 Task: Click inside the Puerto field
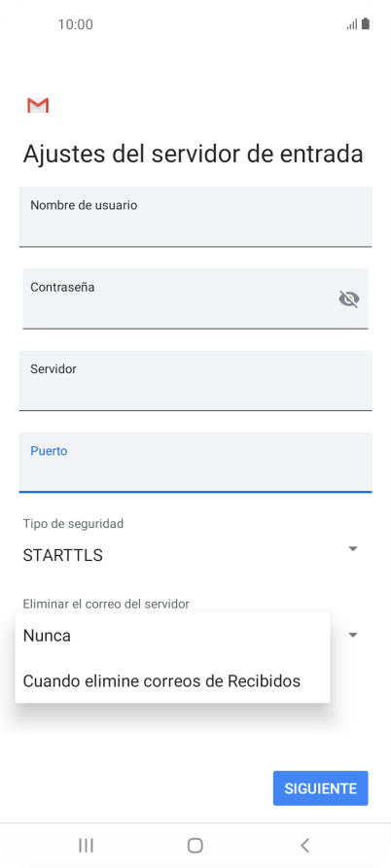(x=195, y=463)
